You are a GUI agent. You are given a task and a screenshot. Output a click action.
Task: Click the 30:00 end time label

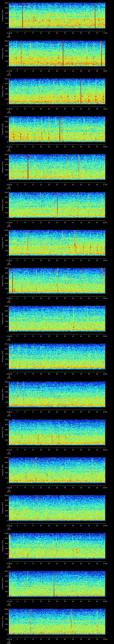[x=105, y=525]
